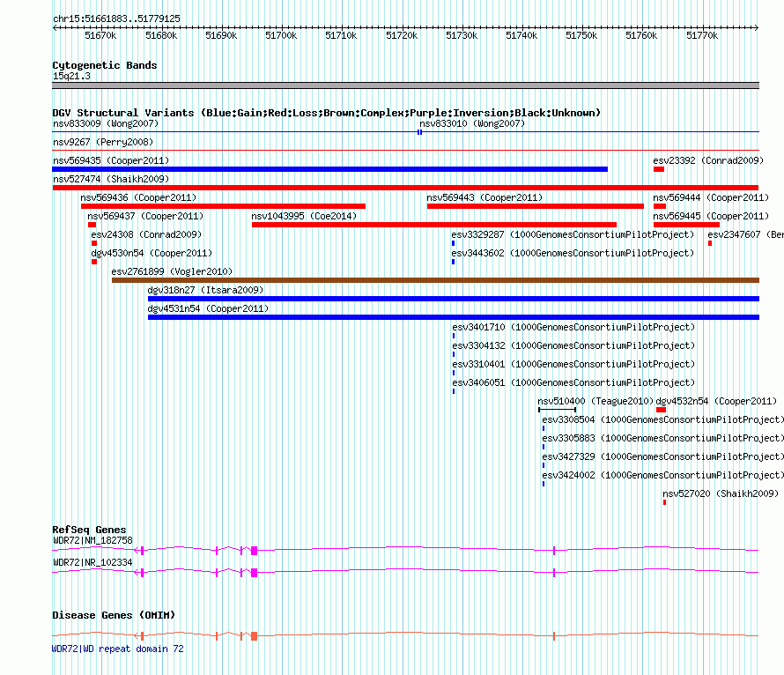Click the nsv569445 (Cooper2011) red bar
The image size is (784, 675).
coord(686,225)
